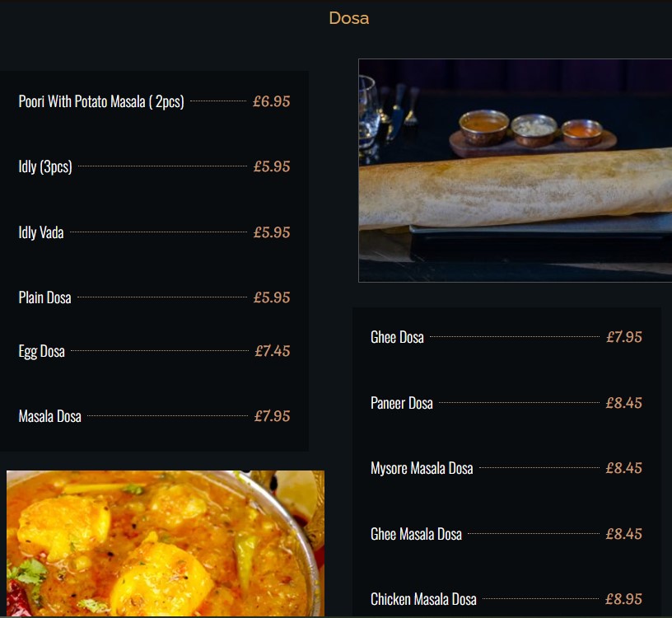The width and height of the screenshot is (672, 618).
Task: Click the £6.95 price of Poori
Action: coord(271,101)
